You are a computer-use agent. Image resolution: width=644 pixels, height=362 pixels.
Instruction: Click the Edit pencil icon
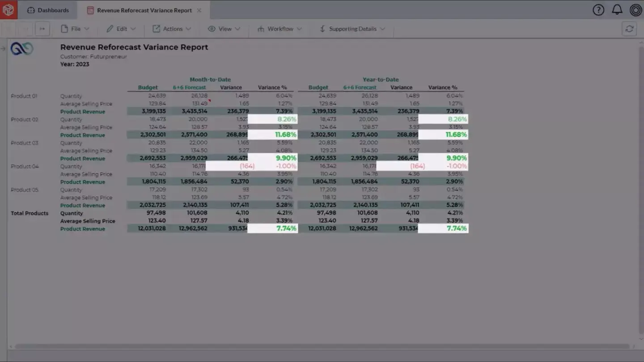click(x=110, y=29)
